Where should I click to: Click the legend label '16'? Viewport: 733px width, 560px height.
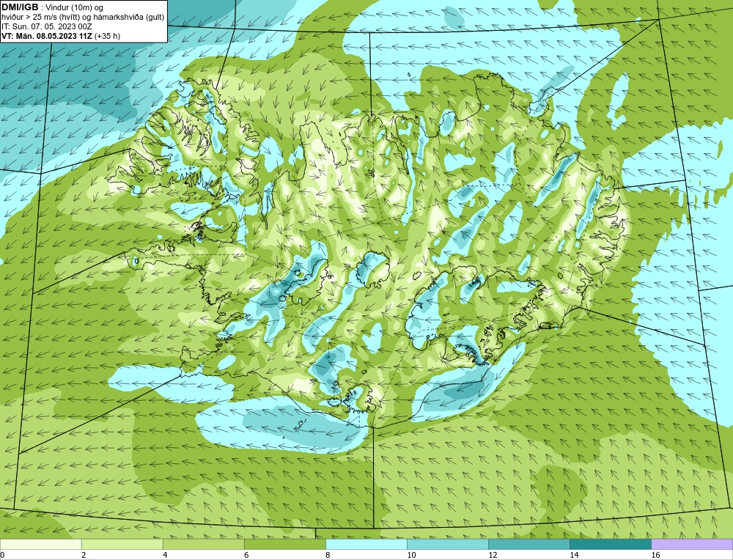[x=655, y=555]
